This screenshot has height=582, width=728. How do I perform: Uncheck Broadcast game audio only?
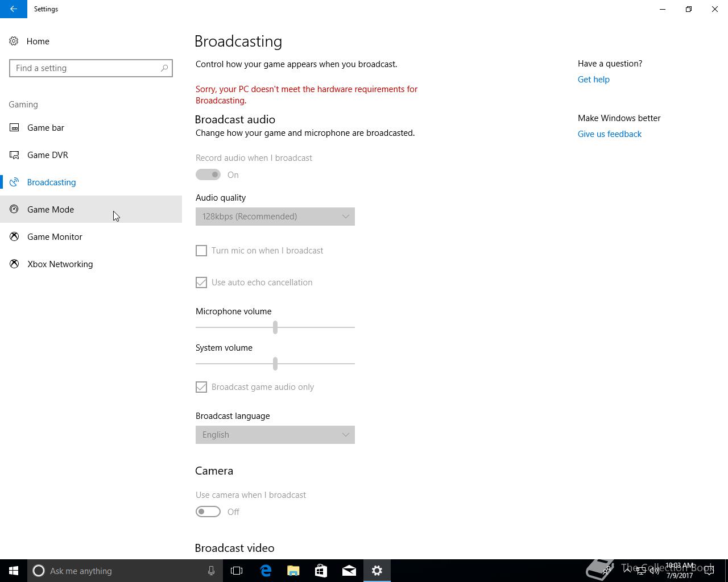(201, 387)
